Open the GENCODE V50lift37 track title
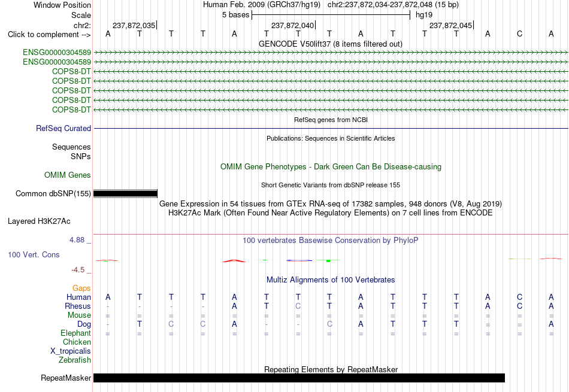The image size is (569, 392). [x=330, y=44]
